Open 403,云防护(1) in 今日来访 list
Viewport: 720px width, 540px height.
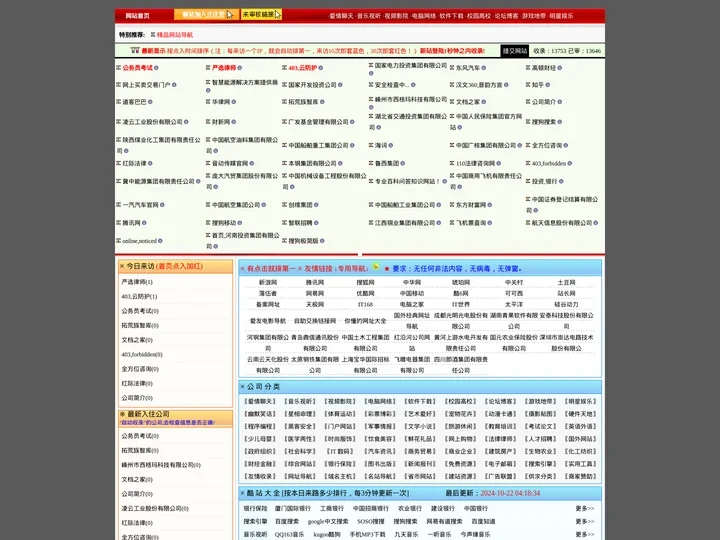pyautogui.click(x=139, y=297)
